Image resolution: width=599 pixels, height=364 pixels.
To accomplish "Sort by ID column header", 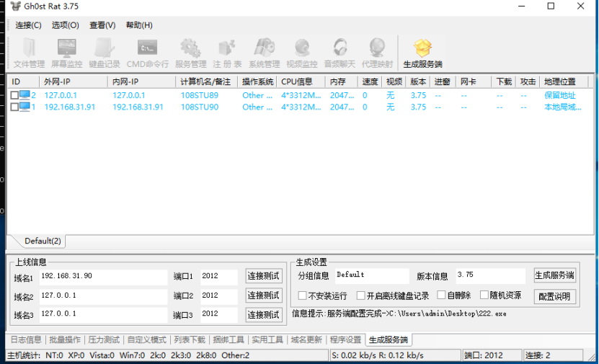I will click(23, 81).
